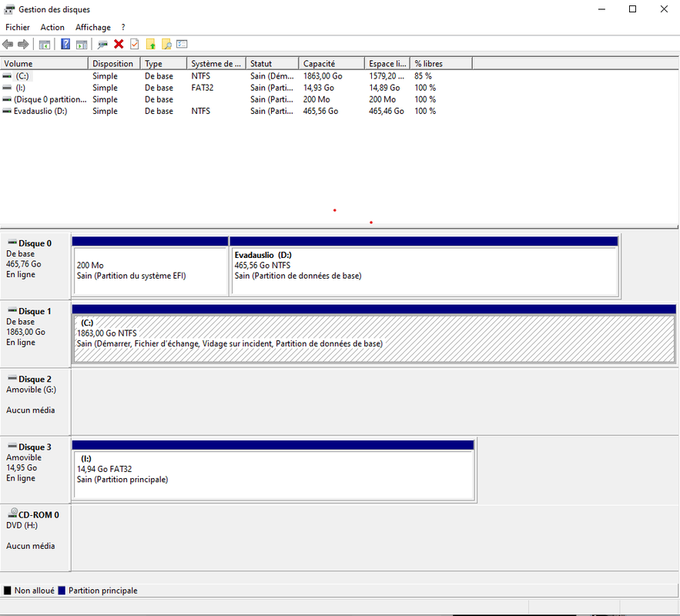Click the folder with magnifier icon

click(x=166, y=44)
